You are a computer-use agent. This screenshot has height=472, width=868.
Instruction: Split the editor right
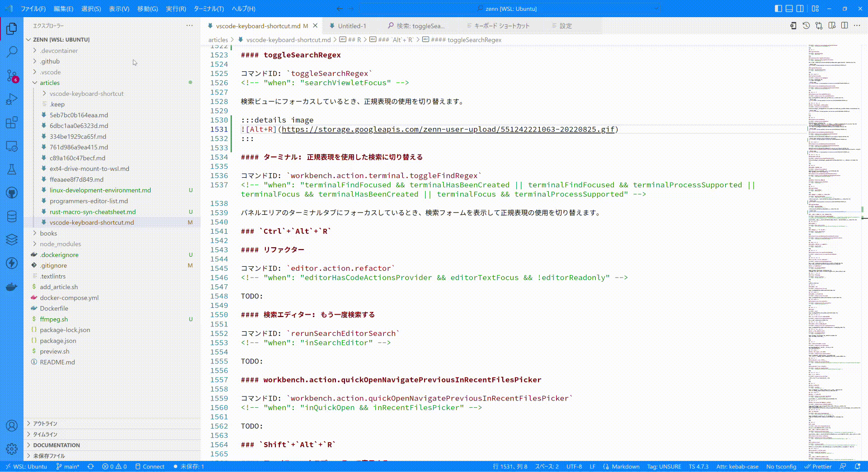(x=844, y=26)
